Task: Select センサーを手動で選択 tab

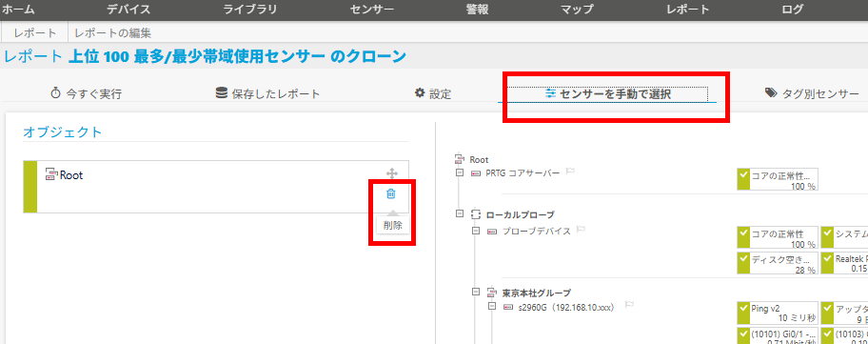Action: point(607,94)
